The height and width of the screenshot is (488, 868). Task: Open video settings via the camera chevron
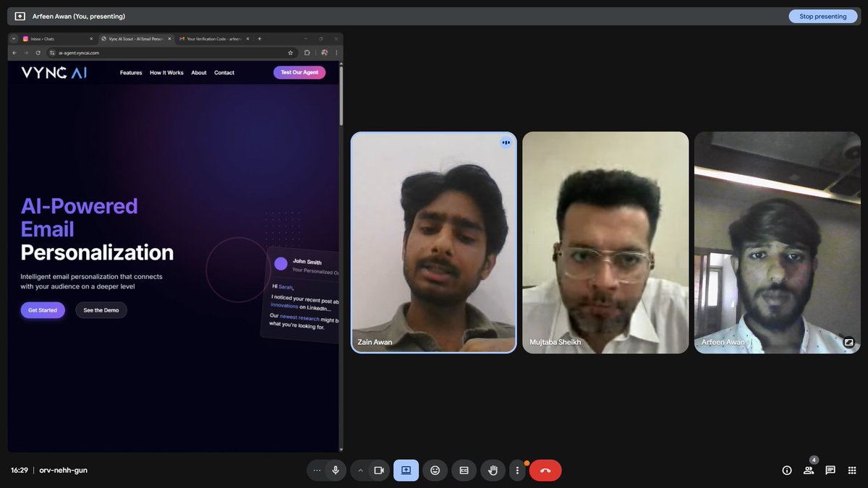pyautogui.click(x=360, y=470)
